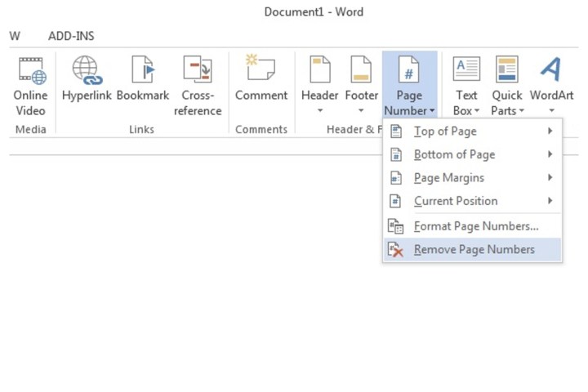Image resolution: width=588 pixels, height=392 pixels.
Task: Collapse the Page Number dropdown arrow
Action: [432, 111]
